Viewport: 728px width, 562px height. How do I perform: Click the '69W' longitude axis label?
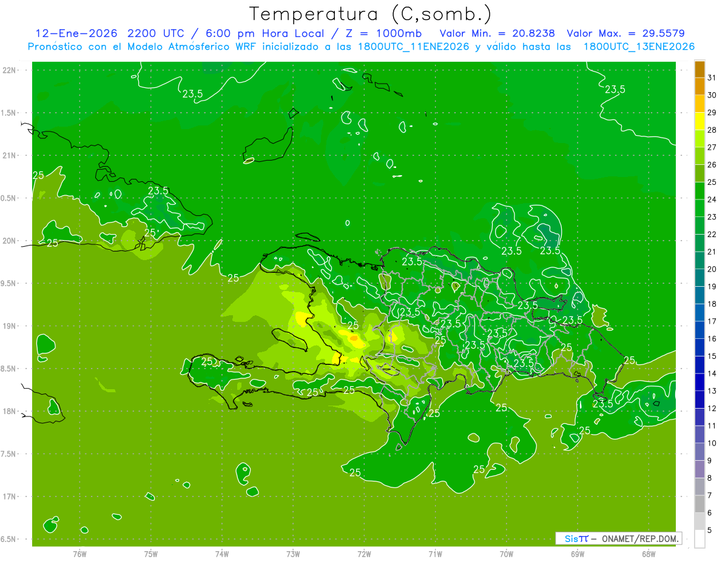578,554
